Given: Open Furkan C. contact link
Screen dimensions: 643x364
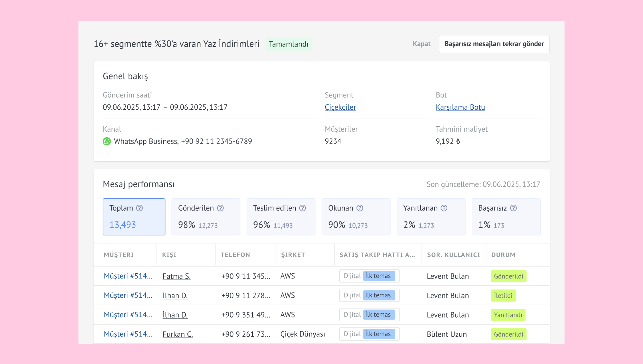Looking at the screenshot, I should pos(178,334).
